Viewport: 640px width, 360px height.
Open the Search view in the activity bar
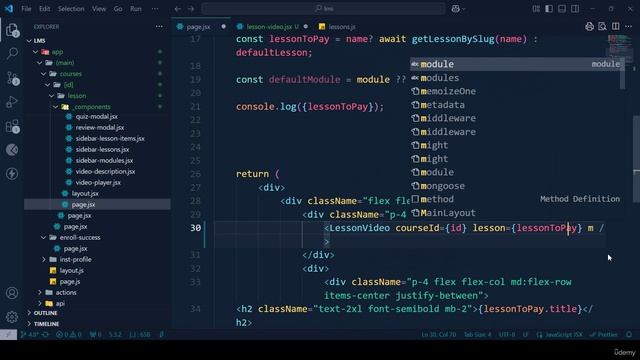pyautogui.click(x=12, y=53)
